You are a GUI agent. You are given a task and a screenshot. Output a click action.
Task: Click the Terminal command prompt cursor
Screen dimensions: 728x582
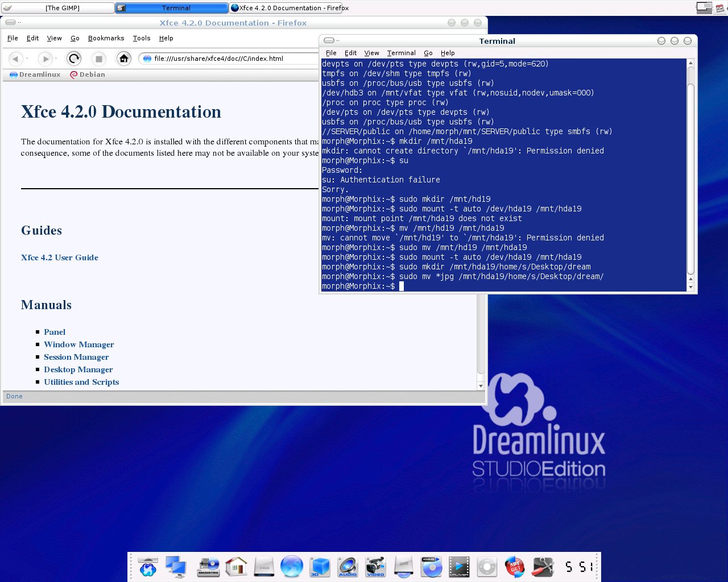pyautogui.click(x=401, y=286)
